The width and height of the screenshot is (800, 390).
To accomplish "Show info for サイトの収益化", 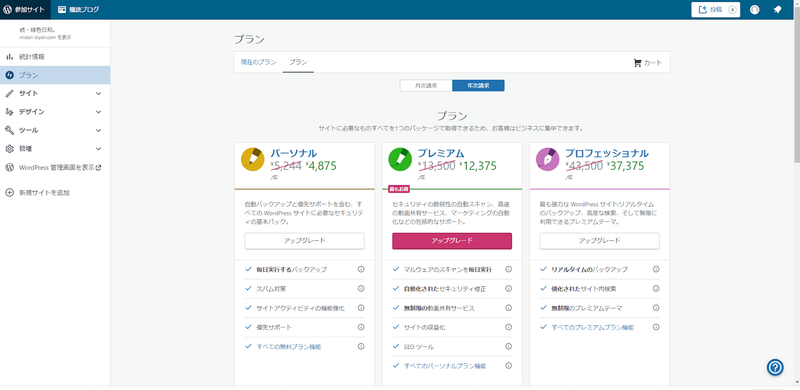I will tap(508, 327).
